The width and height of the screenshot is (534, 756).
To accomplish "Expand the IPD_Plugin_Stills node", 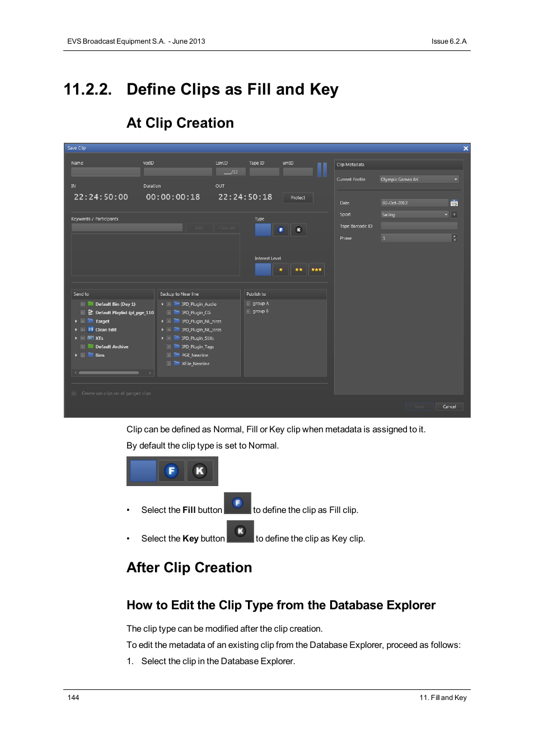I will pos(162,338).
